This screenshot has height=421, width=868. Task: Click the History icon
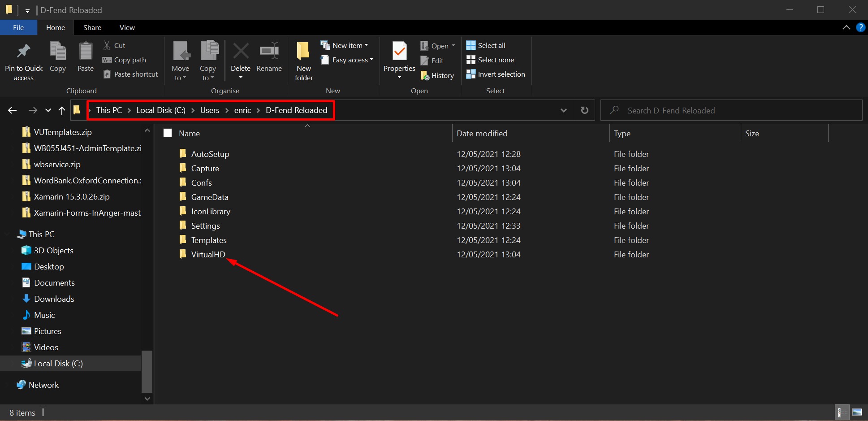point(425,76)
